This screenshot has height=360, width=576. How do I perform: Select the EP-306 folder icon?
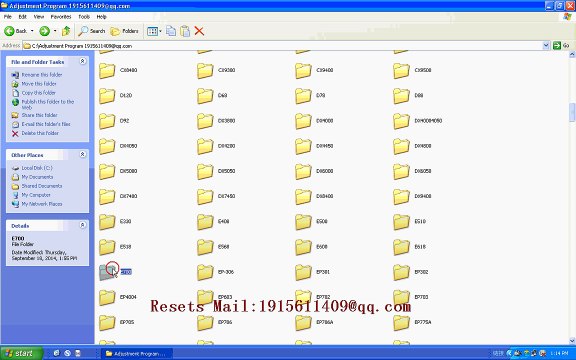pos(205,272)
